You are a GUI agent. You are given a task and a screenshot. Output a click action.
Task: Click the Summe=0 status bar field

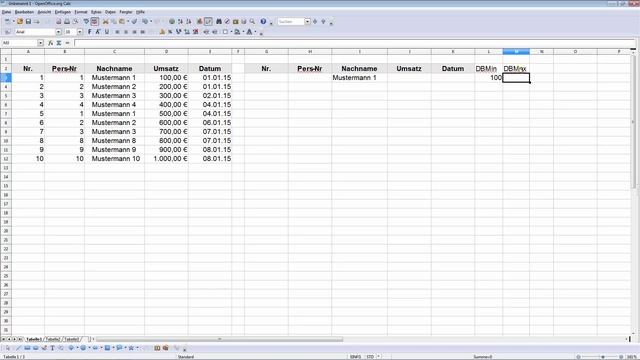482,357
